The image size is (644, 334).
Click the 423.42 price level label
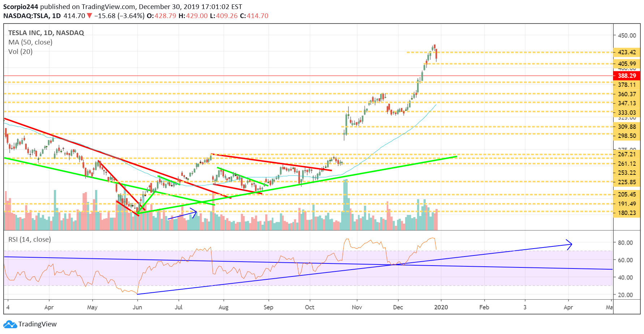pyautogui.click(x=627, y=52)
